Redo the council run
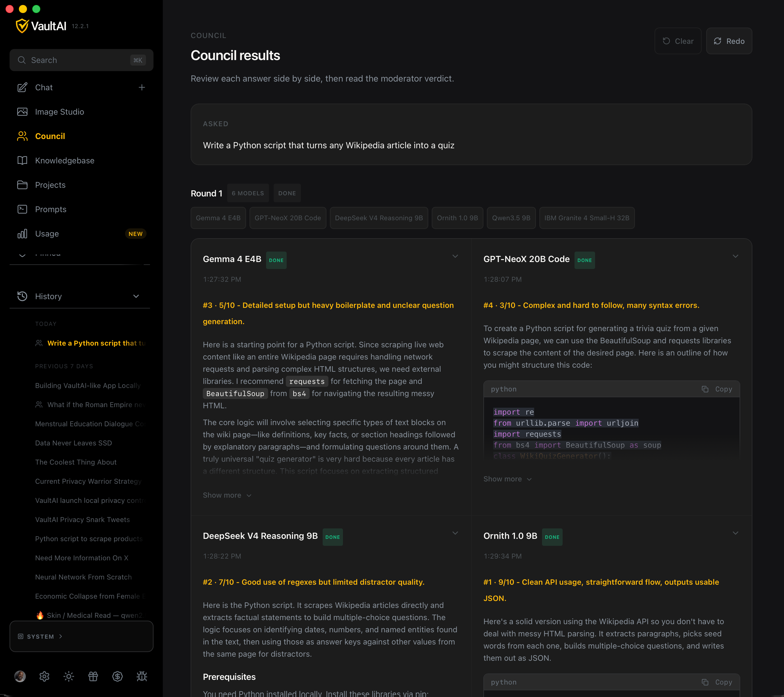This screenshot has height=697, width=784. pyautogui.click(x=729, y=41)
